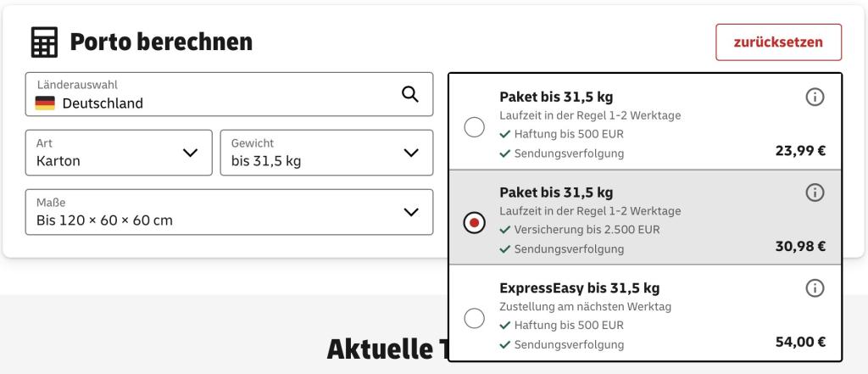Expand the Art dropdown showing Karton
This screenshot has width=868, height=374.
click(119, 153)
